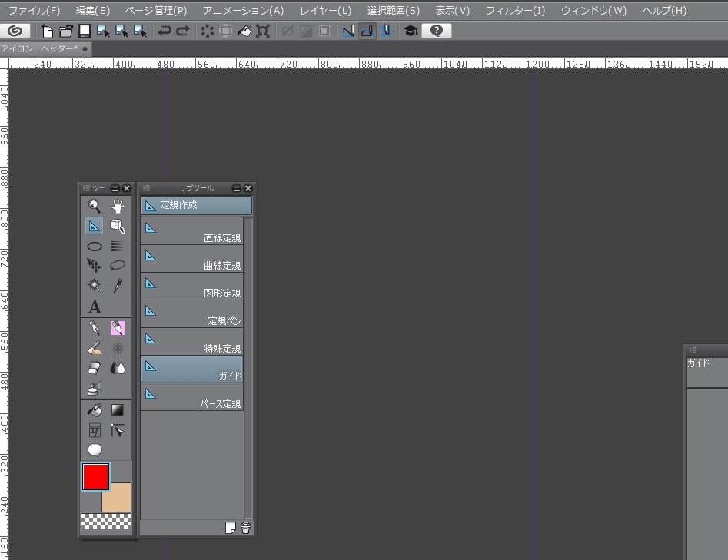
Task: Select the Hand move tool
Action: click(x=117, y=206)
